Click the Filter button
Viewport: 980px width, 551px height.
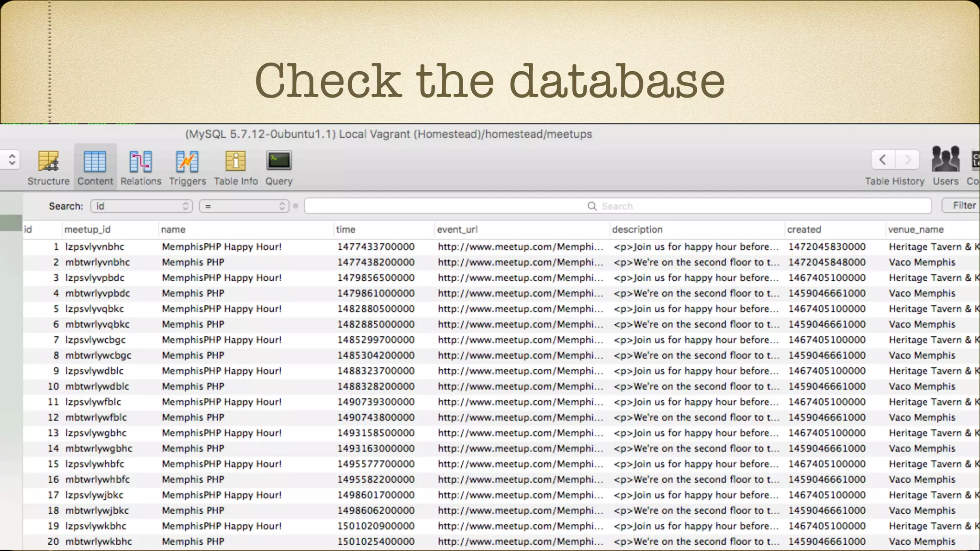pyautogui.click(x=961, y=205)
